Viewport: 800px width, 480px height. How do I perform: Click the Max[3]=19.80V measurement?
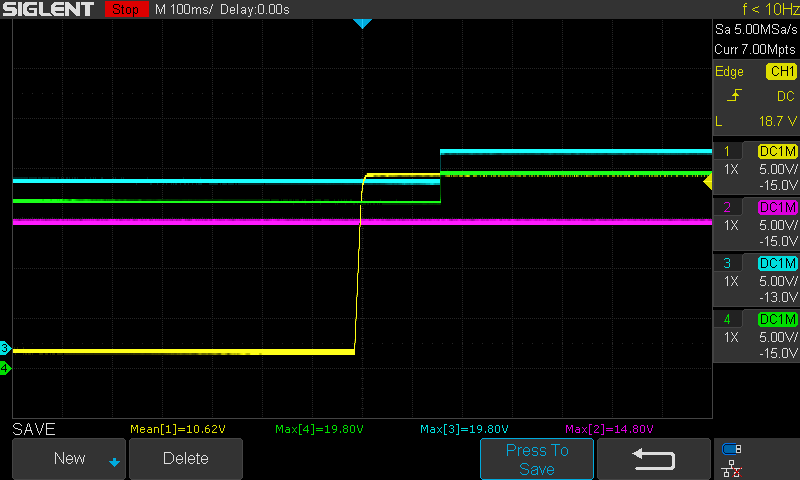tap(464, 429)
